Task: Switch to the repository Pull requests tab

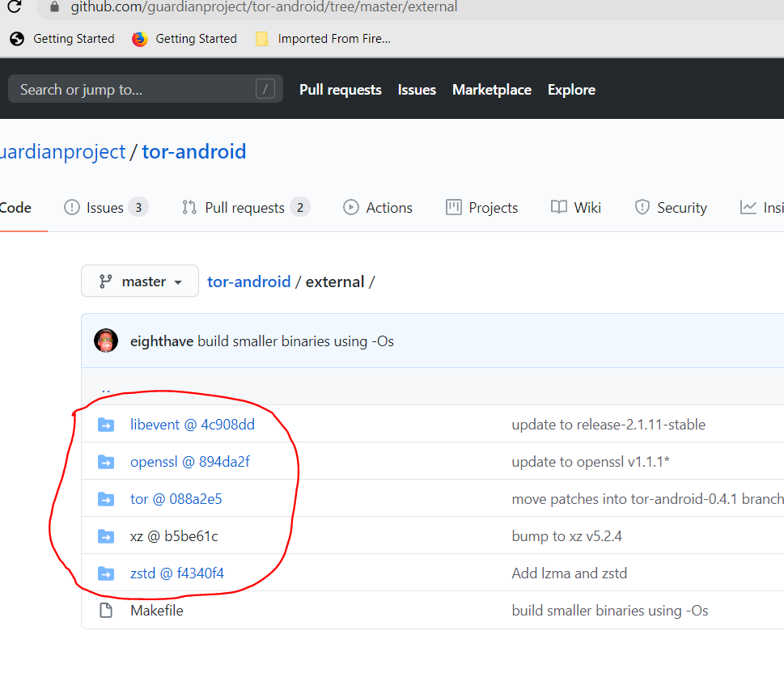Action: point(246,208)
